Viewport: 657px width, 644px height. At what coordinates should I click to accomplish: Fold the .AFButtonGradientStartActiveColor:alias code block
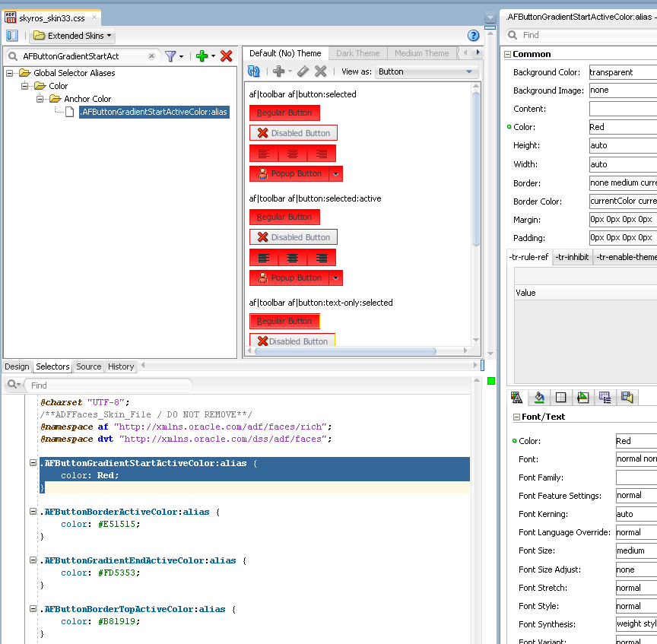[33, 463]
